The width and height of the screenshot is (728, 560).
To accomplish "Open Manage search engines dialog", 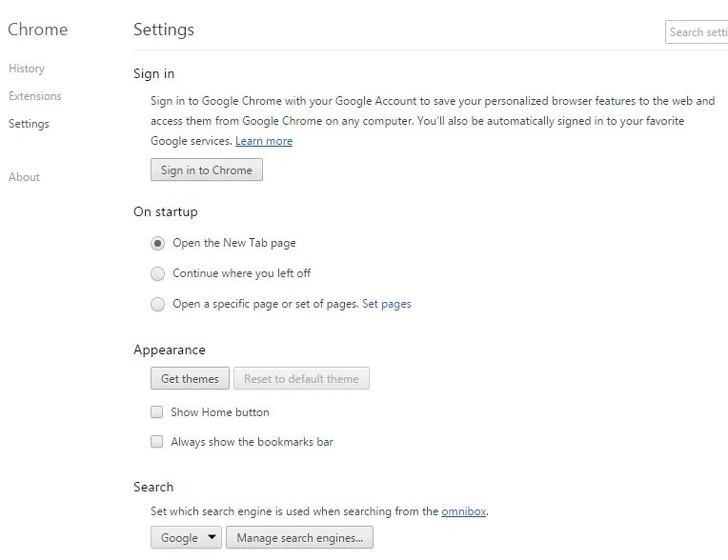I will click(299, 538).
